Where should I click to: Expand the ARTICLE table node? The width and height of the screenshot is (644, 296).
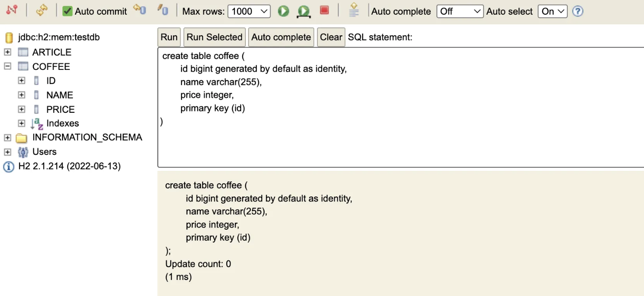tap(7, 52)
